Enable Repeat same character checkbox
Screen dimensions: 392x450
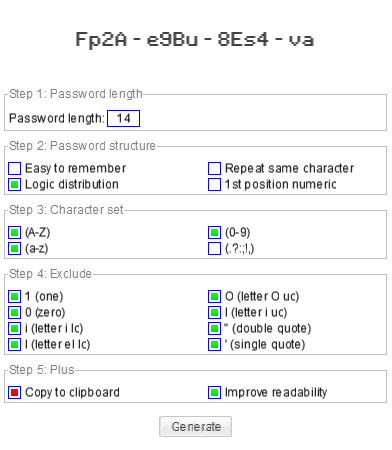tap(214, 168)
